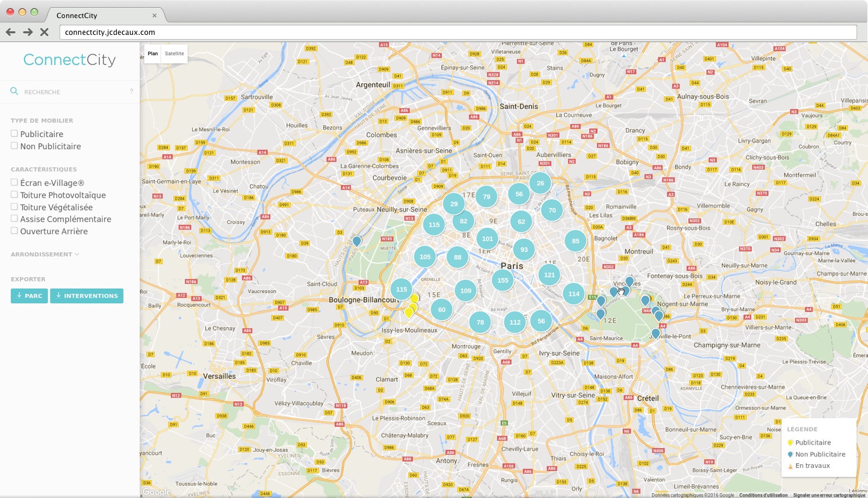Switch map to Plan view
Screen dimensions: 868x498
[x=153, y=54]
